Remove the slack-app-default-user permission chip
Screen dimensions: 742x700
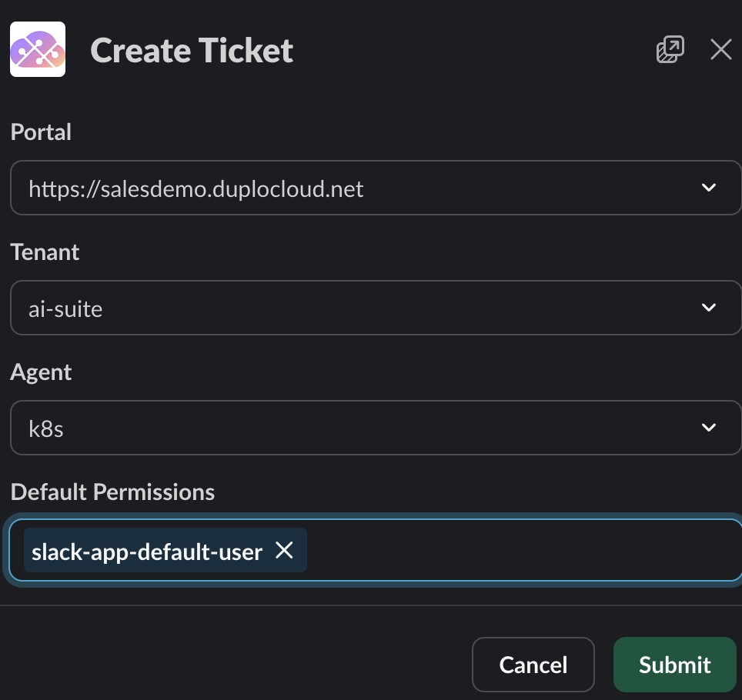[x=285, y=550]
